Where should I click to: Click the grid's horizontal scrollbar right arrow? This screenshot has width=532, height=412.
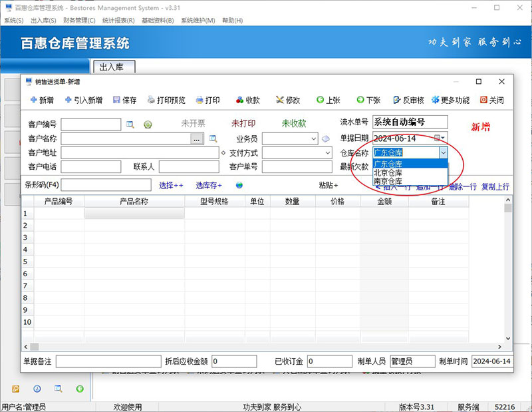point(499,347)
